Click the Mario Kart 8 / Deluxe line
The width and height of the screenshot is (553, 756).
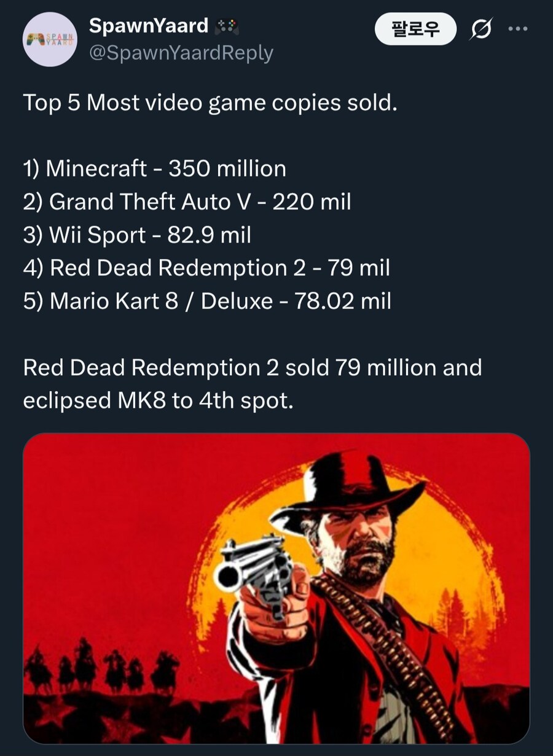pyautogui.click(x=207, y=301)
